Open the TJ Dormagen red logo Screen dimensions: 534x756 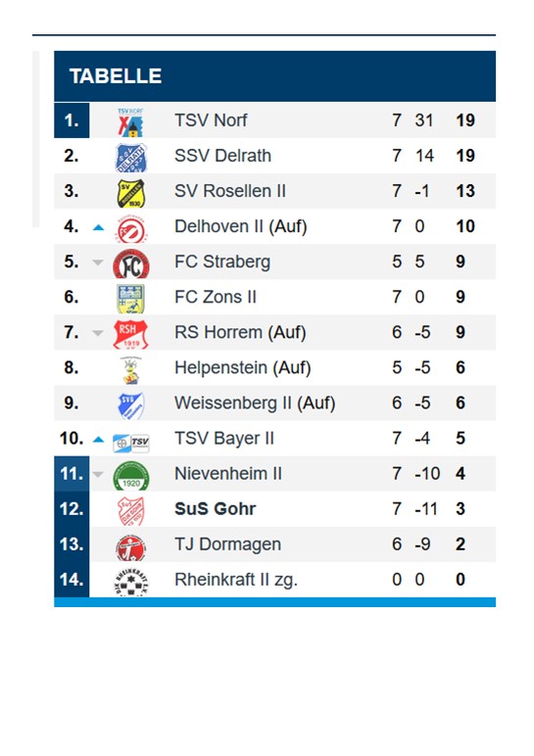130,547
